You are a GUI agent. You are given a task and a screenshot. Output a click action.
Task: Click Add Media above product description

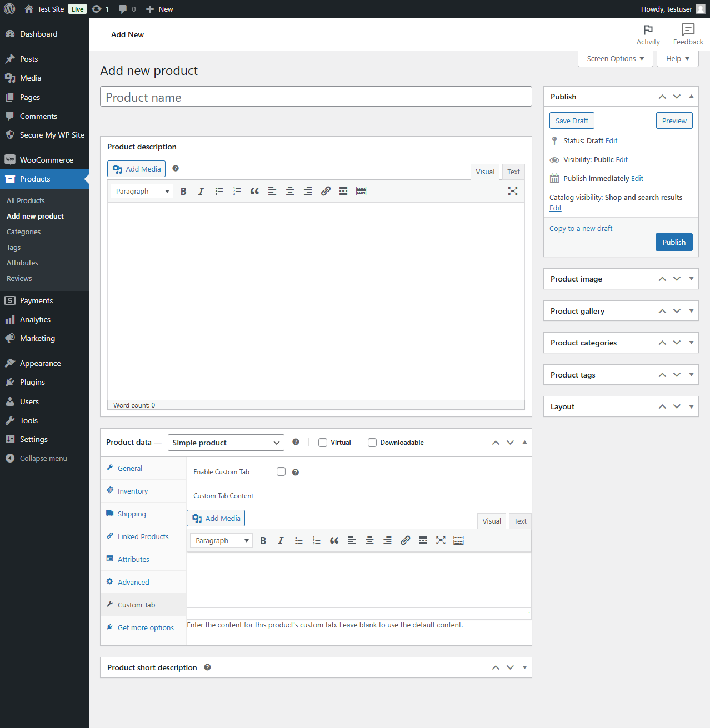(137, 169)
